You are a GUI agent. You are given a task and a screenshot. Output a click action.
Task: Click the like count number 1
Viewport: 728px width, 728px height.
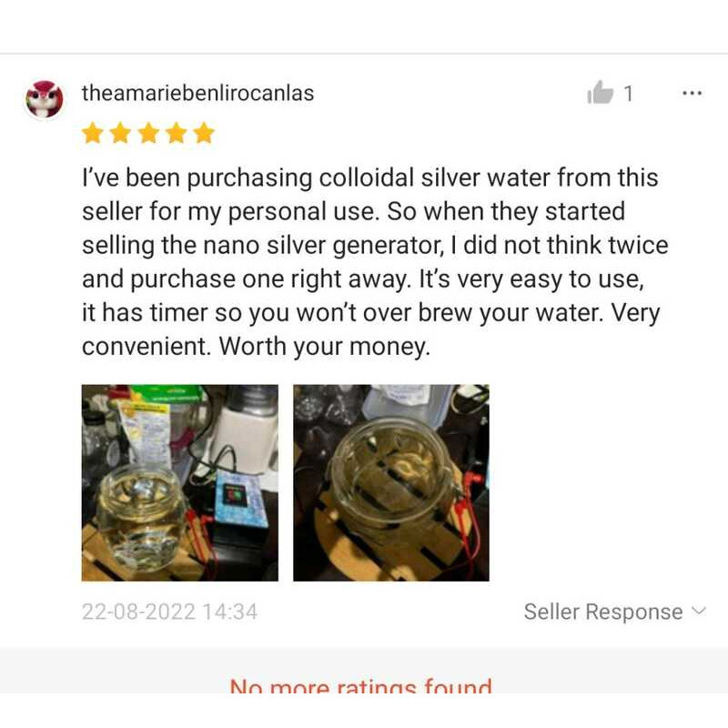[x=628, y=94]
